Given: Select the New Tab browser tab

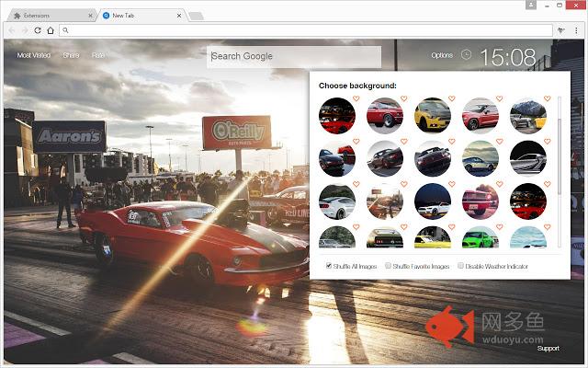Looking at the screenshot, I should [138, 16].
